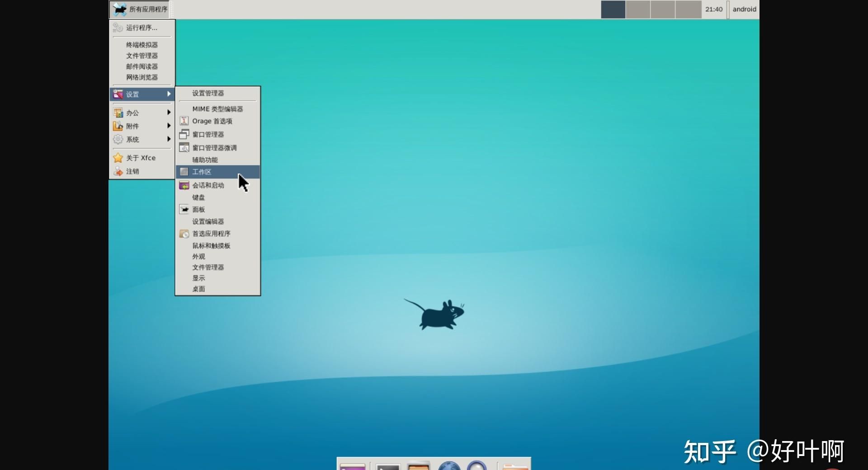Open 辅助功能 settings

pos(218,160)
